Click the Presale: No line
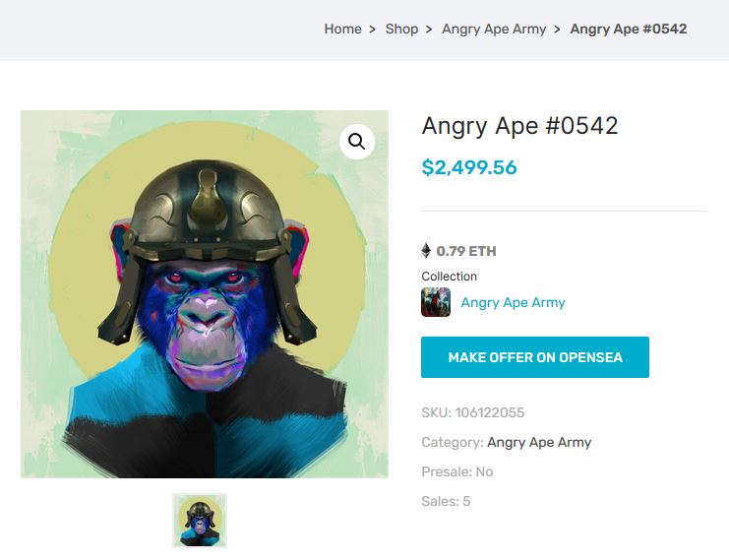 (457, 471)
